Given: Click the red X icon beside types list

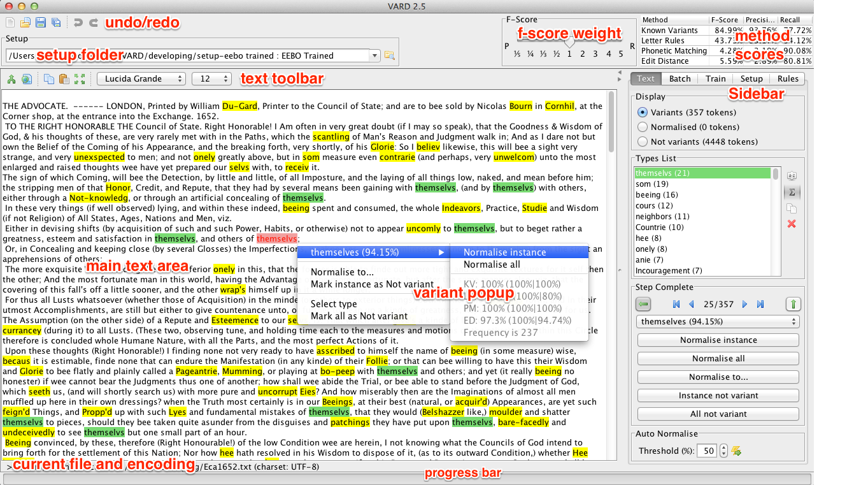Looking at the screenshot, I should pyautogui.click(x=792, y=224).
